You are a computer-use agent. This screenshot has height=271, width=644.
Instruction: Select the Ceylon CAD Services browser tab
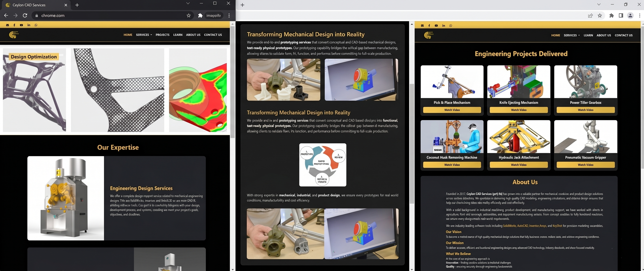[36, 5]
